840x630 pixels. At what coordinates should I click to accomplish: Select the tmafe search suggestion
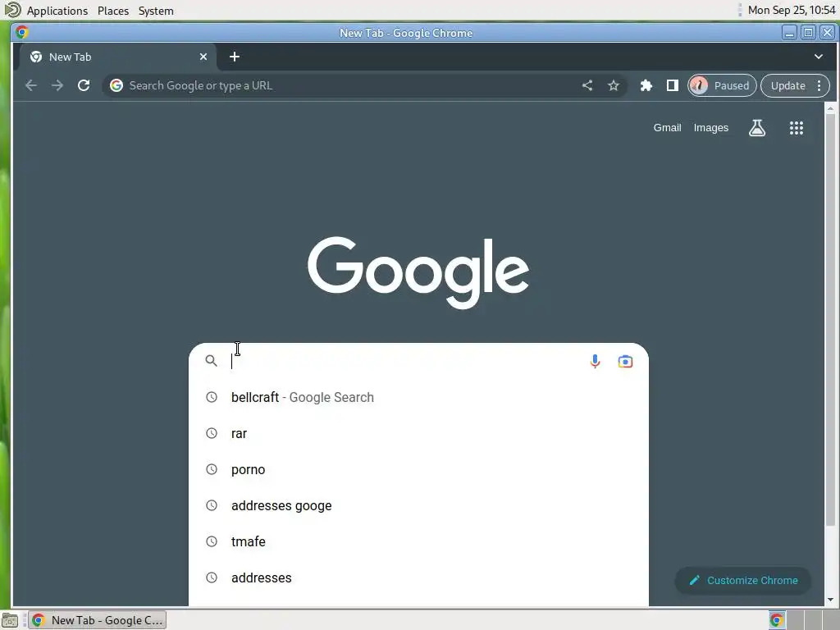point(418,541)
